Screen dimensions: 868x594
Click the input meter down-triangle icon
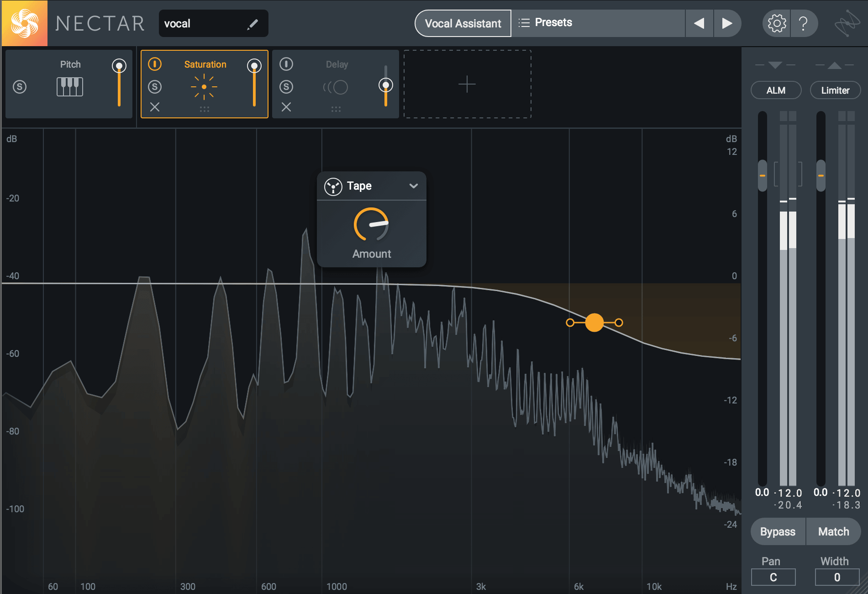coord(775,65)
